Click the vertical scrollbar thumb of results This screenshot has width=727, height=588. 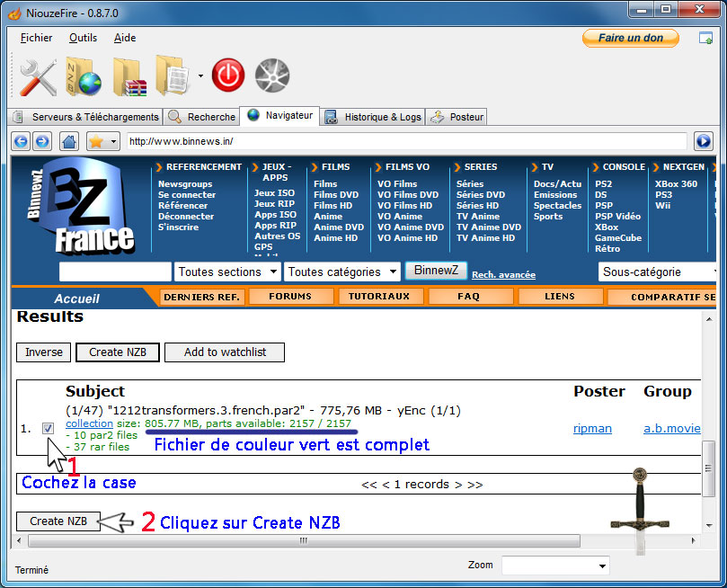(x=708, y=468)
